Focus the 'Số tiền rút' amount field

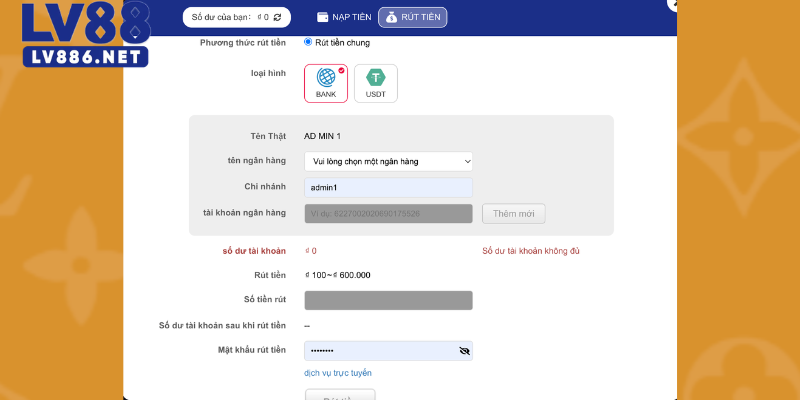(388, 300)
